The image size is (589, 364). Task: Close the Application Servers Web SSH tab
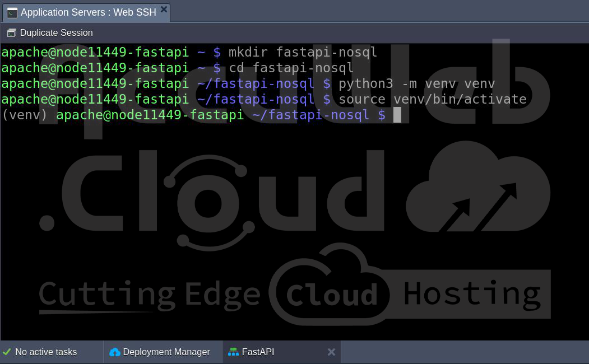tap(164, 10)
